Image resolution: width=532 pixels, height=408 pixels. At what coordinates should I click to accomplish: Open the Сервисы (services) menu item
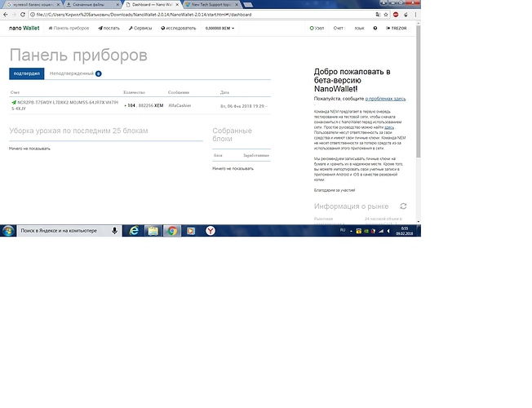[140, 29]
